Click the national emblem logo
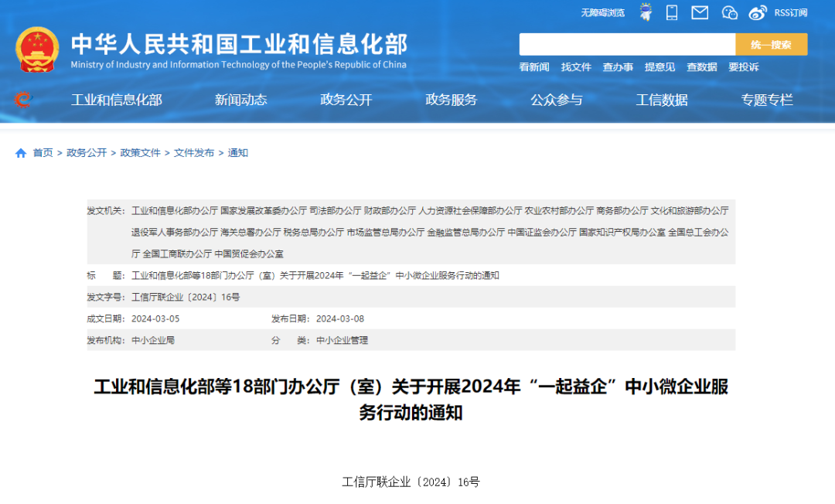 click(36, 49)
